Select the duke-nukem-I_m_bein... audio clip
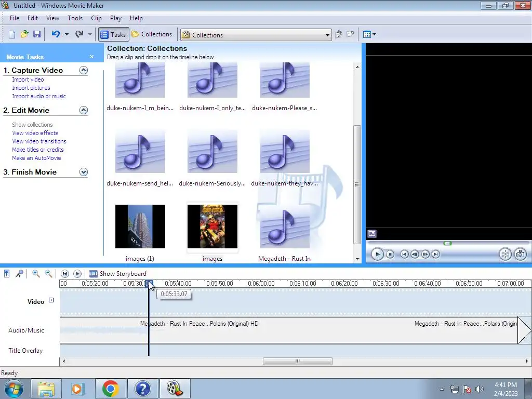 coord(140,80)
